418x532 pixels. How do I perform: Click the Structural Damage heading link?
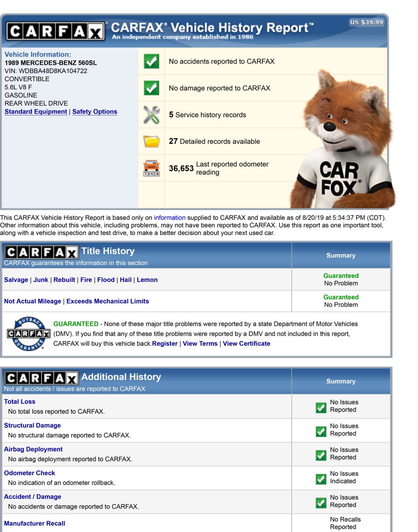coord(32,425)
